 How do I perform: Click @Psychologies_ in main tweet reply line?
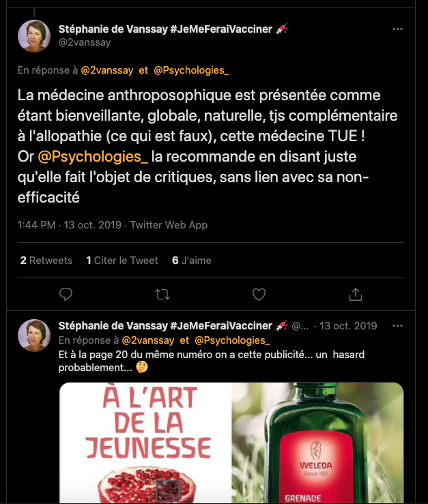(x=191, y=70)
